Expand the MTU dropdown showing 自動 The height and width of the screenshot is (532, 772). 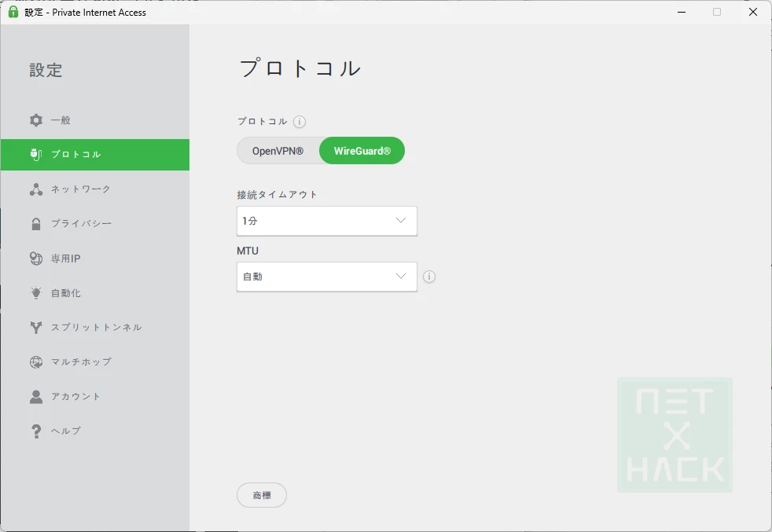[326, 277]
